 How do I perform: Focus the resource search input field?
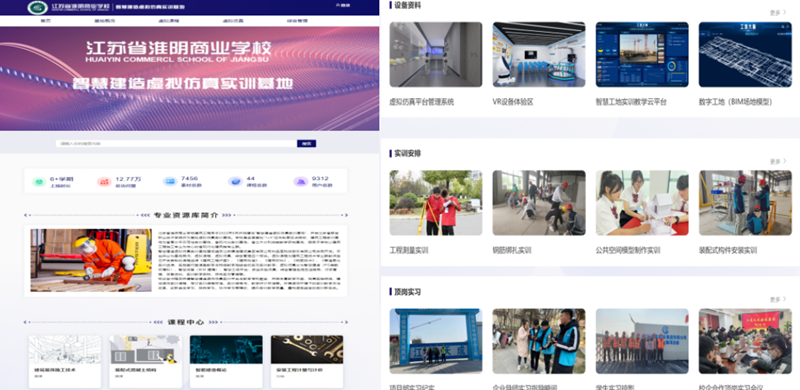click(x=176, y=143)
